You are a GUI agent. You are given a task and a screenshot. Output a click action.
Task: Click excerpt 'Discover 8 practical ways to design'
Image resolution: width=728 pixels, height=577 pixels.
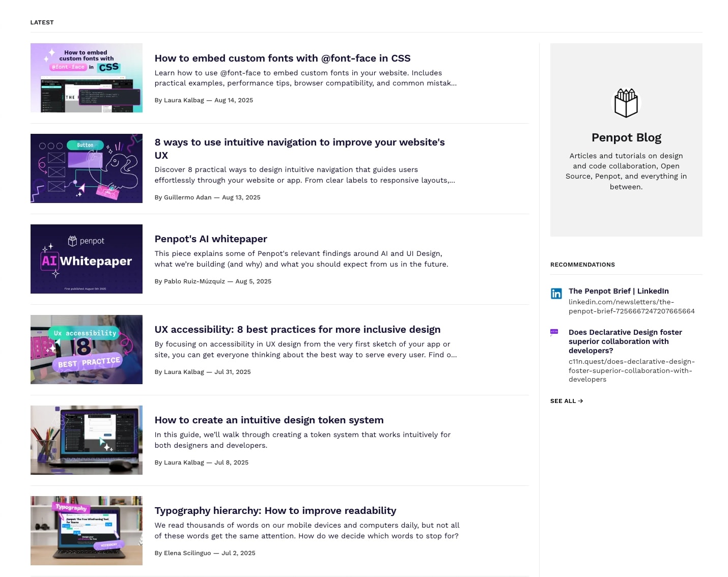tap(305, 175)
